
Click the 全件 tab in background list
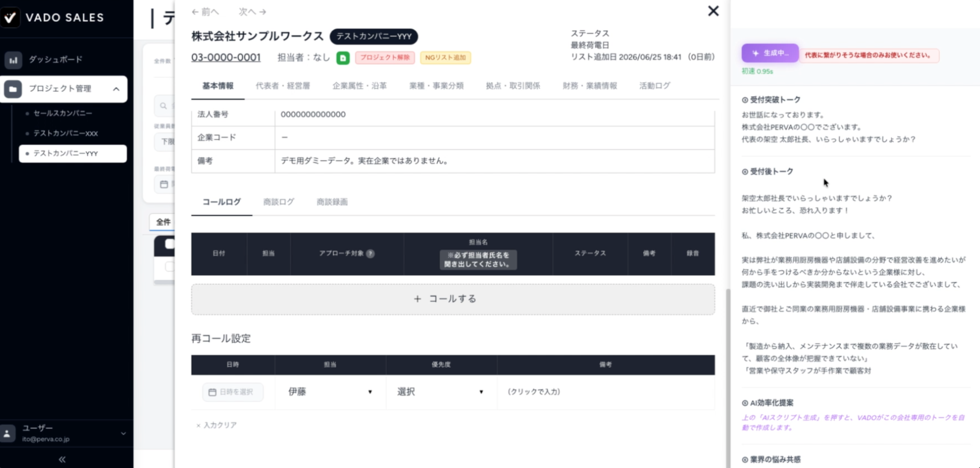163,222
